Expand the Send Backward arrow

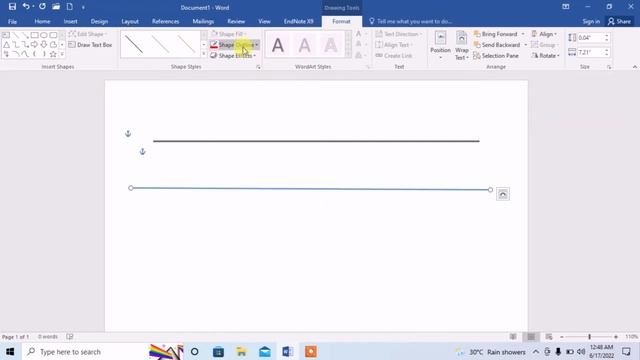[x=526, y=45]
